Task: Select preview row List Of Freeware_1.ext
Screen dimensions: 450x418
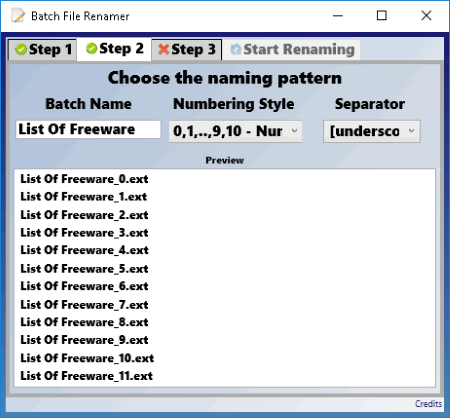Action: coord(84,197)
